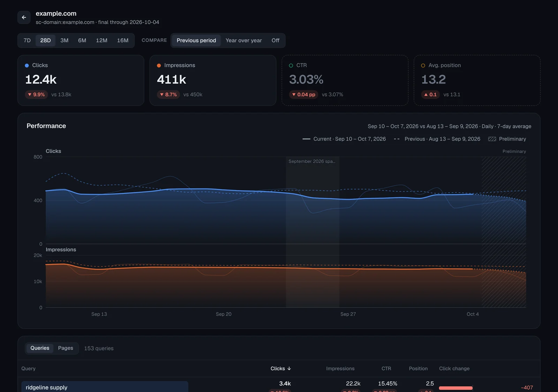This screenshot has width=558, height=392.
Task: Compare against Previous period
Action: 196,40
